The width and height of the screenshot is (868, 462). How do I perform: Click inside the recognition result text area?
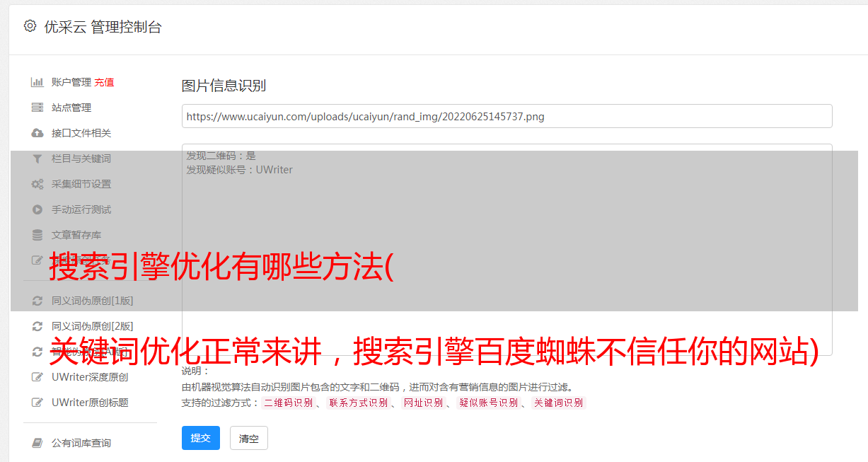tap(507, 250)
